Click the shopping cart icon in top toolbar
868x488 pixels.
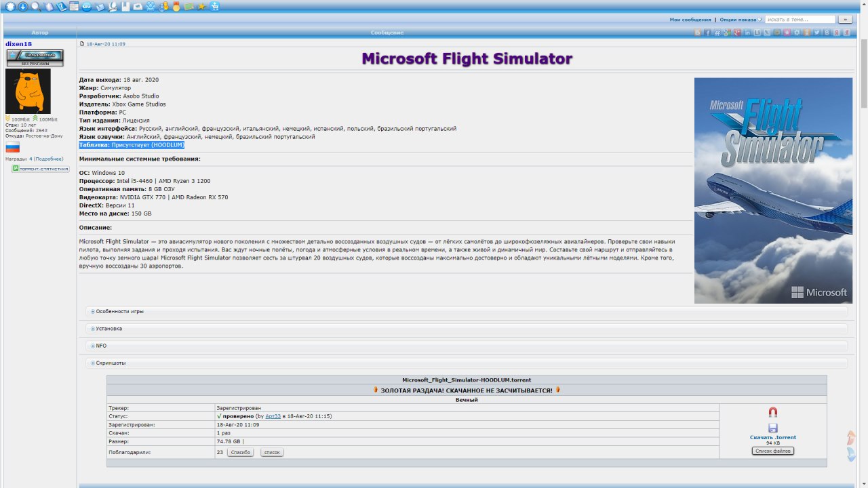pyautogui.click(x=214, y=7)
